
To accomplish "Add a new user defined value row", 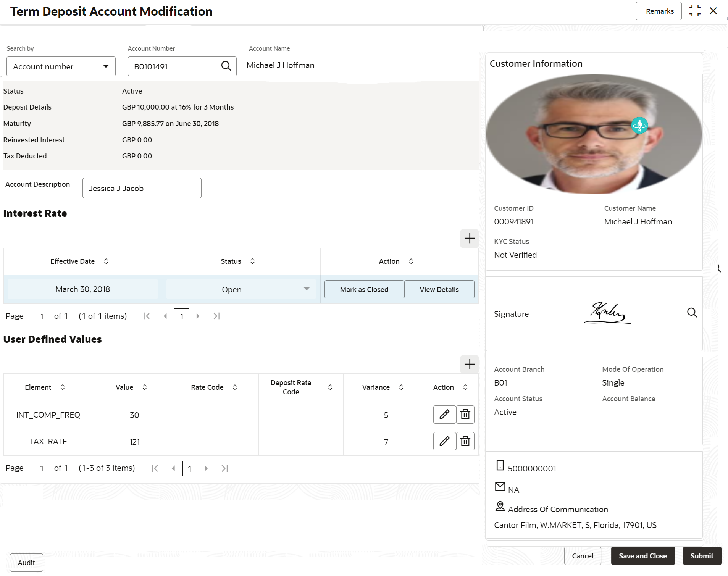I will [469, 365].
